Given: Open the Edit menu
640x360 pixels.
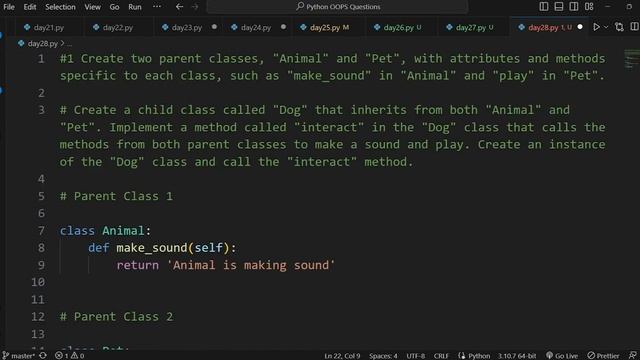Looking at the screenshot, I should (29, 7).
